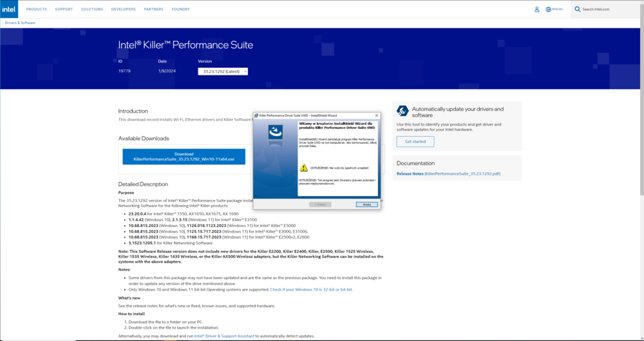Image resolution: width=644 pixels, height=341 pixels.
Task: Follow the Drivers & Software breadcrumb
Action: click(20, 23)
